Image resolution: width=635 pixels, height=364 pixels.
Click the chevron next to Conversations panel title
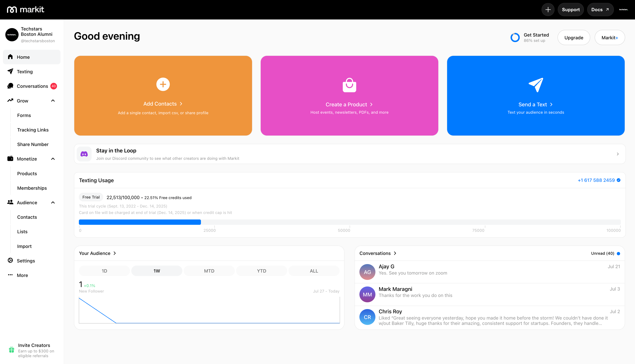click(395, 253)
